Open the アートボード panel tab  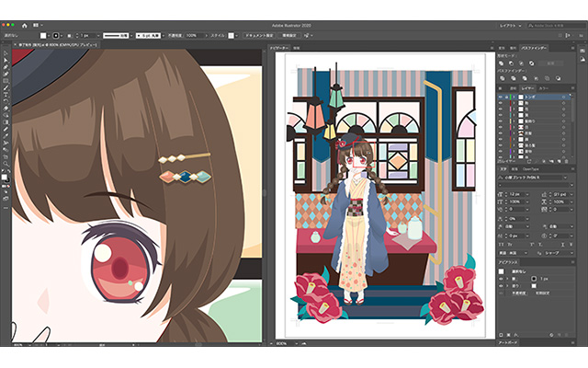(x=508, y=342)
